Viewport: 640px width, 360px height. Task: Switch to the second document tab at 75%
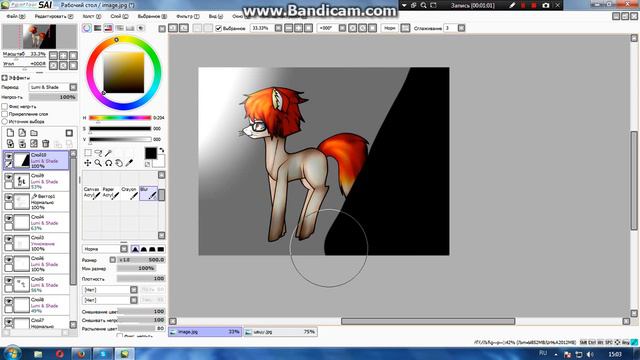click(x=280, y=332)
